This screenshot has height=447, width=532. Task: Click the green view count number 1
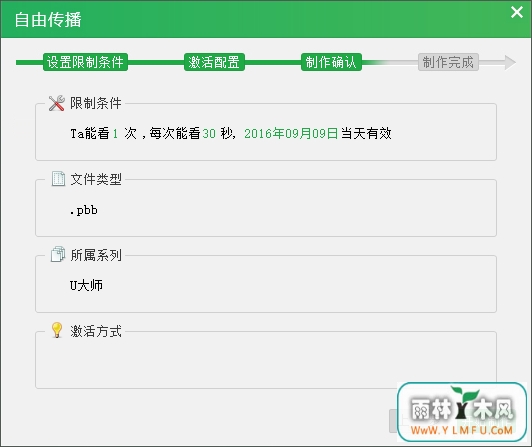[115, 134]
